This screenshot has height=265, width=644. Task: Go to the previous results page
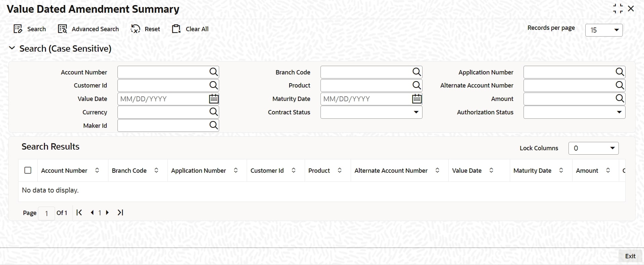click(92, 212)
